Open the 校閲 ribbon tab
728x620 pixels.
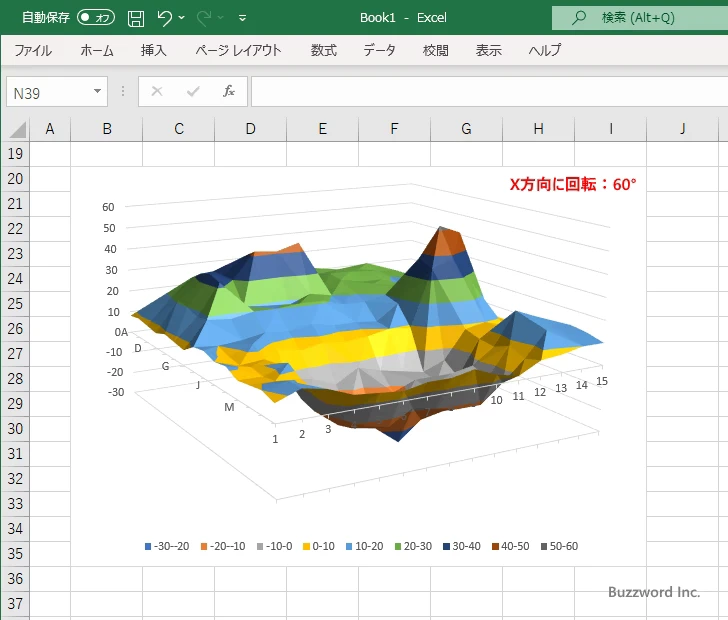pos(436,50)
